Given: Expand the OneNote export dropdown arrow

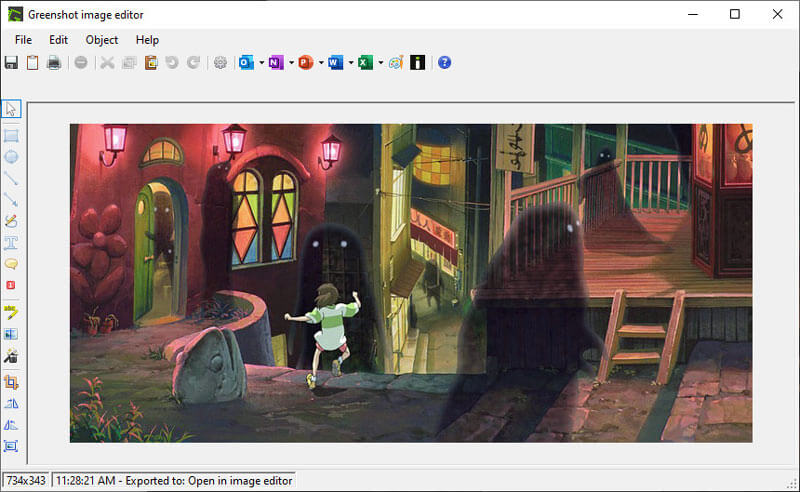Looking at the screenshot, I should coord(291,63).
